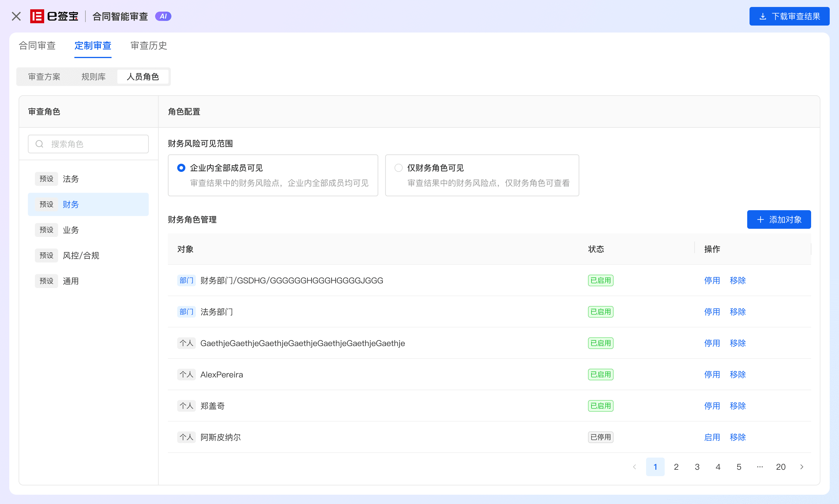Select the 业务 preset role

click(x=88, y=230)
